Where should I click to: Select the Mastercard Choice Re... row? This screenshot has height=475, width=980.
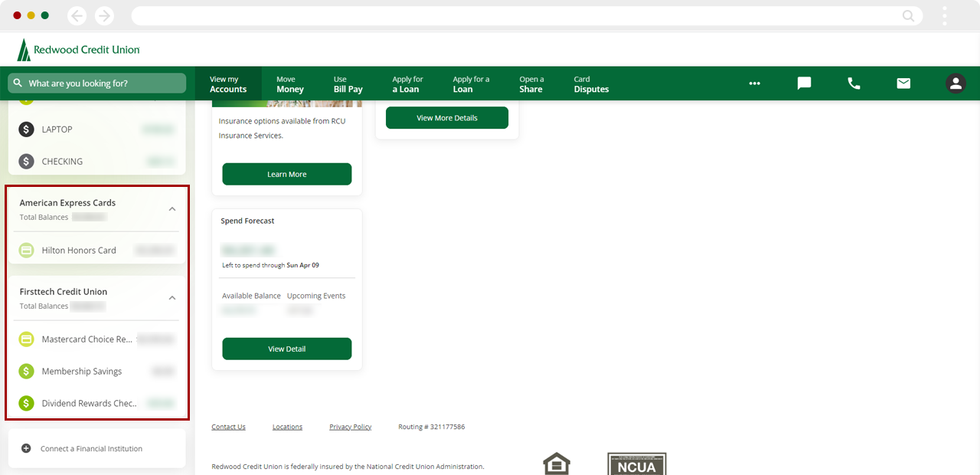pos(97,339)
